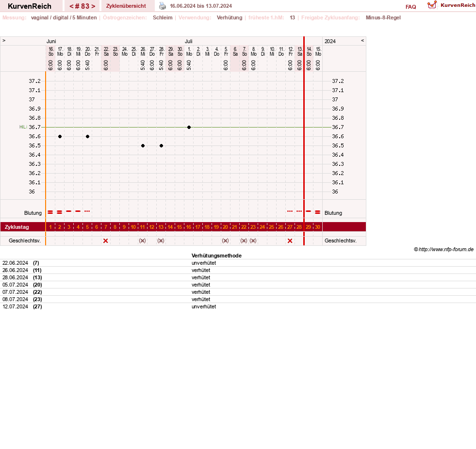
Task: Click the heavy bleeding mark on cycle day 1
Action: click(x=50, y=212)
